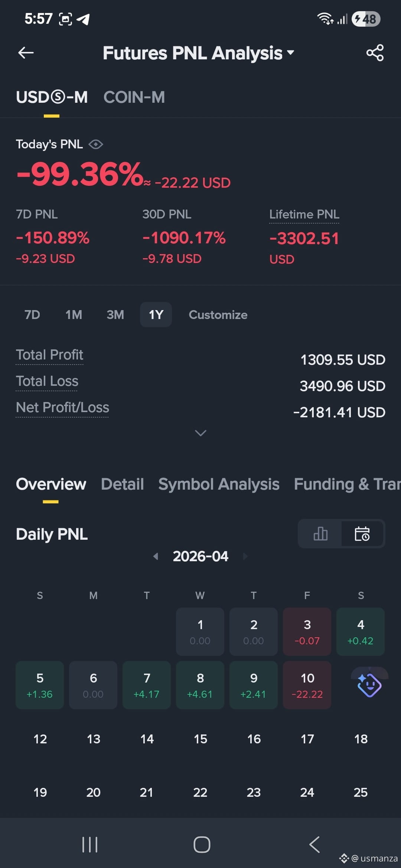
Task: Select the 7D time range
Action: 32,315
